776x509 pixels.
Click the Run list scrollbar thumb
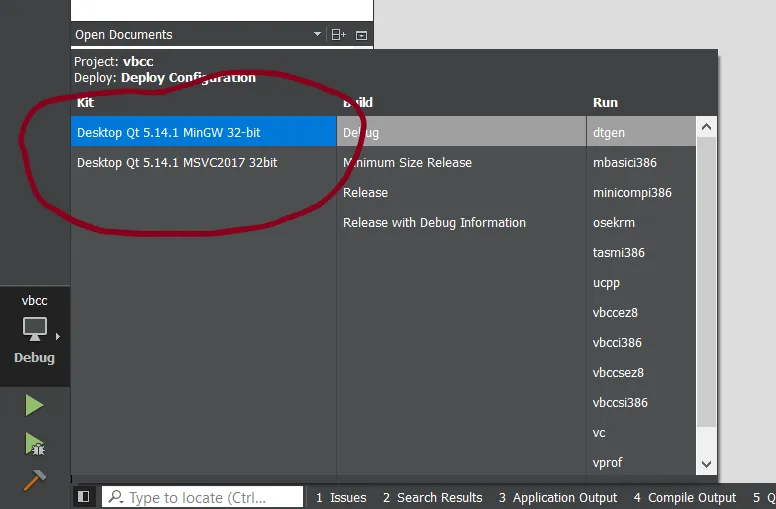click(x=706, y=282)
